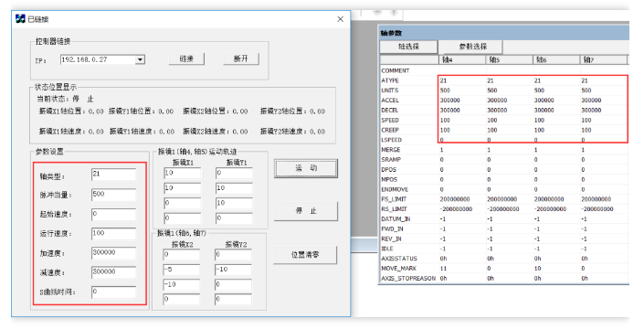The height and width of the screenshot is (329, 644).
Task: Click the LSPEED row label
Action: (391, 140)
